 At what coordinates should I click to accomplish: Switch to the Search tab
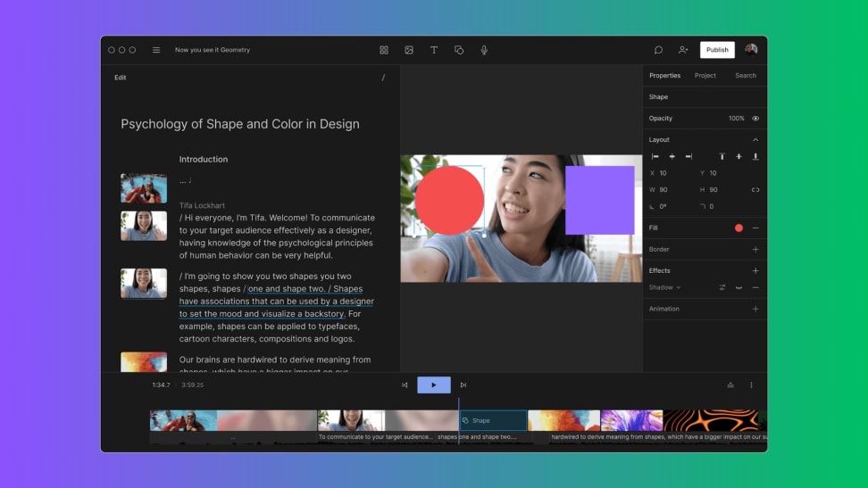point(746,76)
